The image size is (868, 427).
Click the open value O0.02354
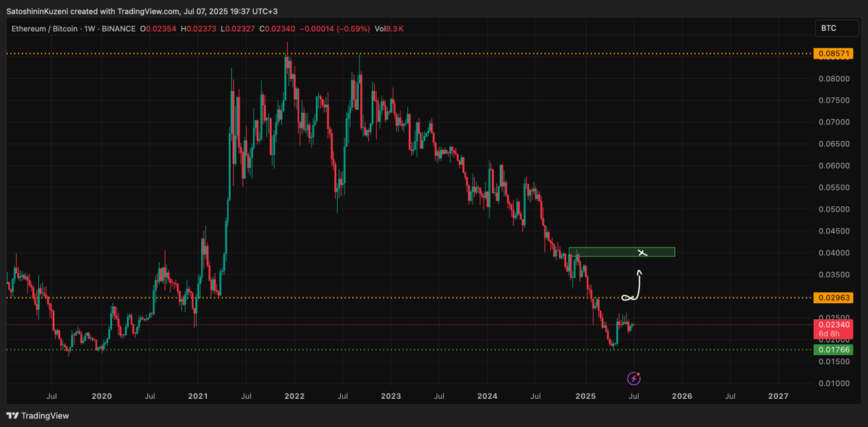pos(159,28)
